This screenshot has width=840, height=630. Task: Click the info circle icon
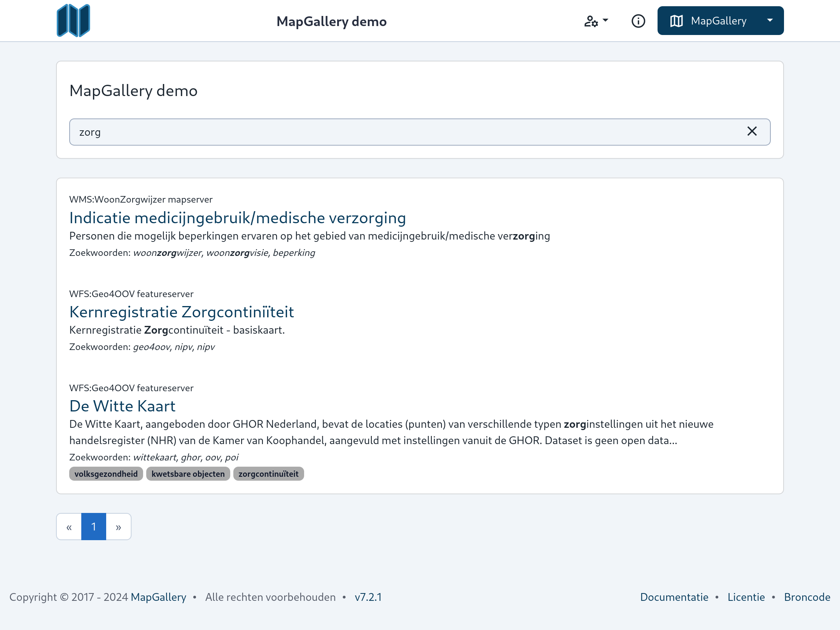pyautogui.click(x=638, y=21)
